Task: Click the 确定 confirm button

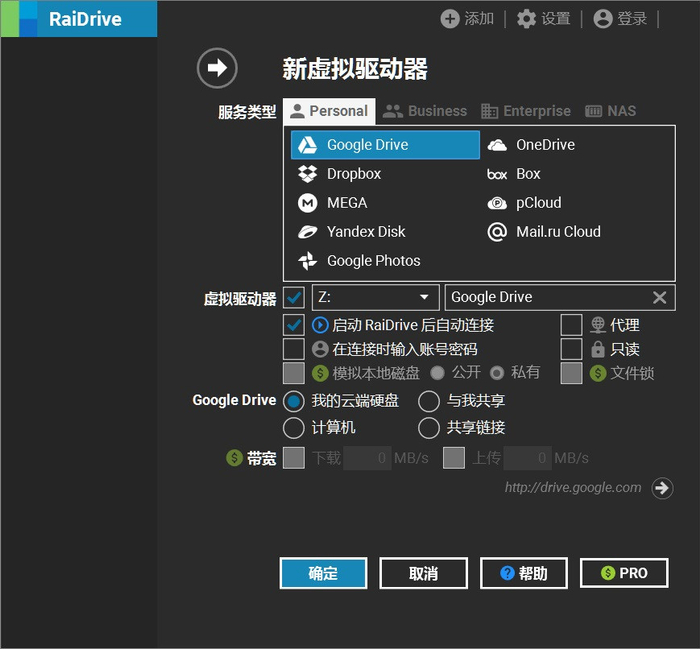Action: [x=324, y=573]
